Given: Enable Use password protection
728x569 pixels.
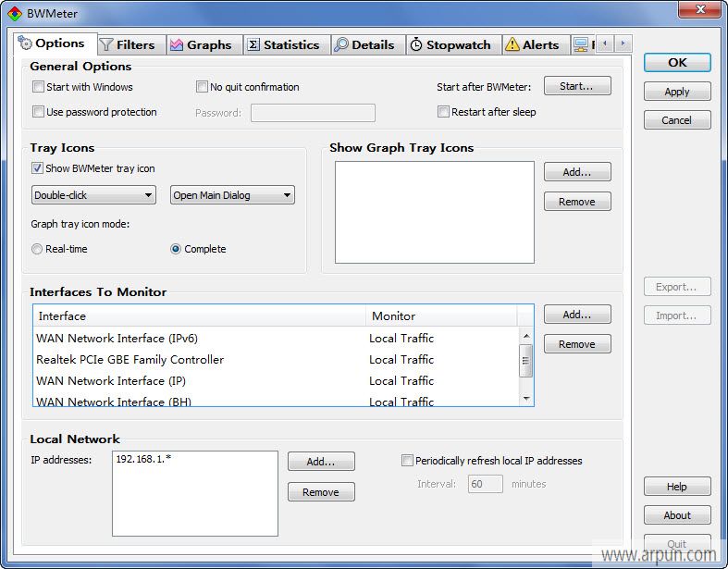Looking at the screenshot, I should 38,112.
